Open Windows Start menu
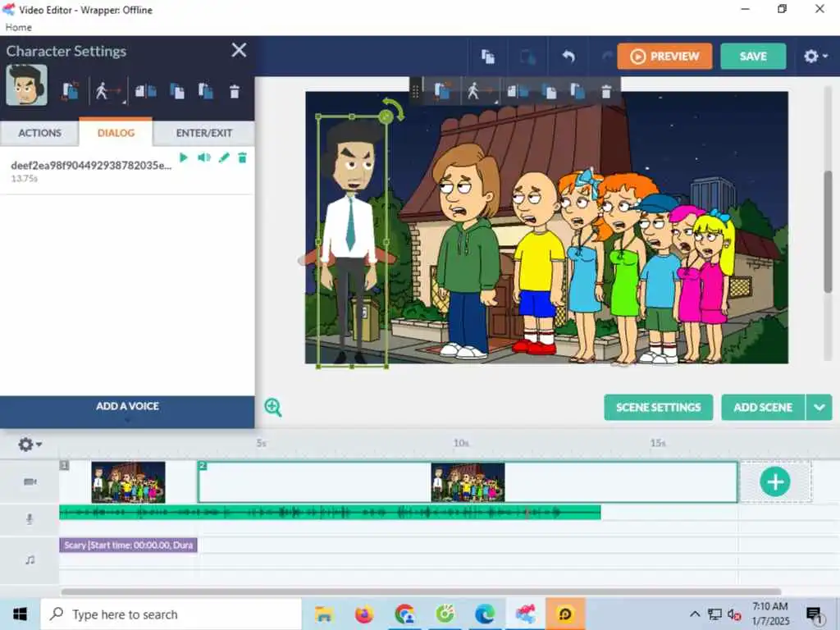The image size is (840, 630). [20, 614]
